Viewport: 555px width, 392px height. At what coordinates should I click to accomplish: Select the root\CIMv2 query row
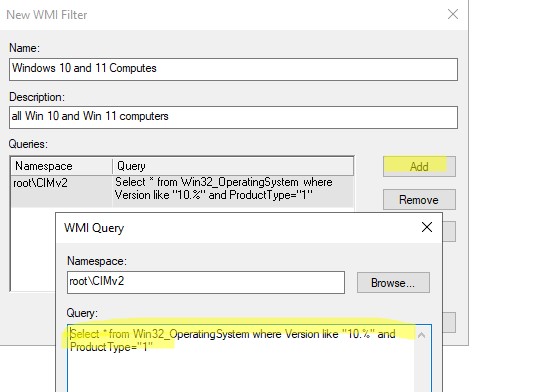(182, 191)
